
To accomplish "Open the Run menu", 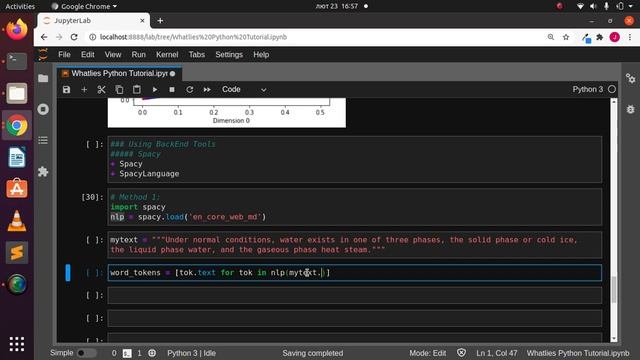I will (x=138, y=55).
